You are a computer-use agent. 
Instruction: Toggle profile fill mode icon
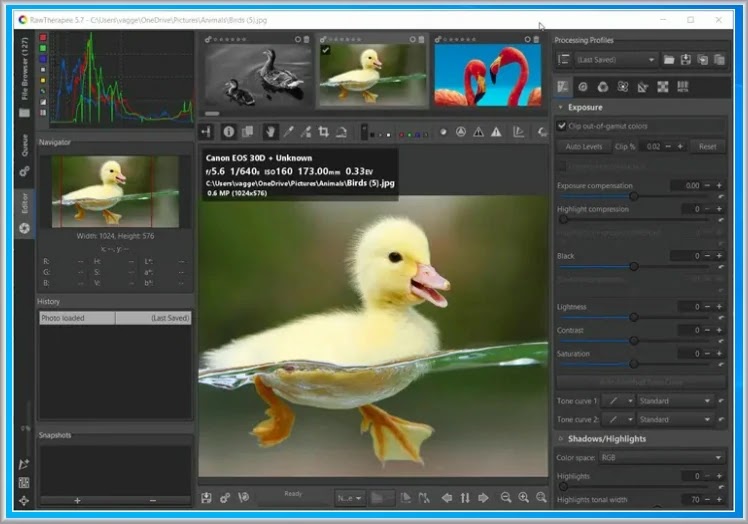click(563, 60)
